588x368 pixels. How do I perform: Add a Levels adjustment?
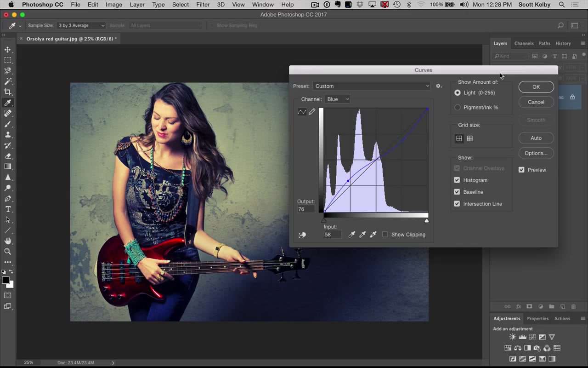click(x=522, y=337)
